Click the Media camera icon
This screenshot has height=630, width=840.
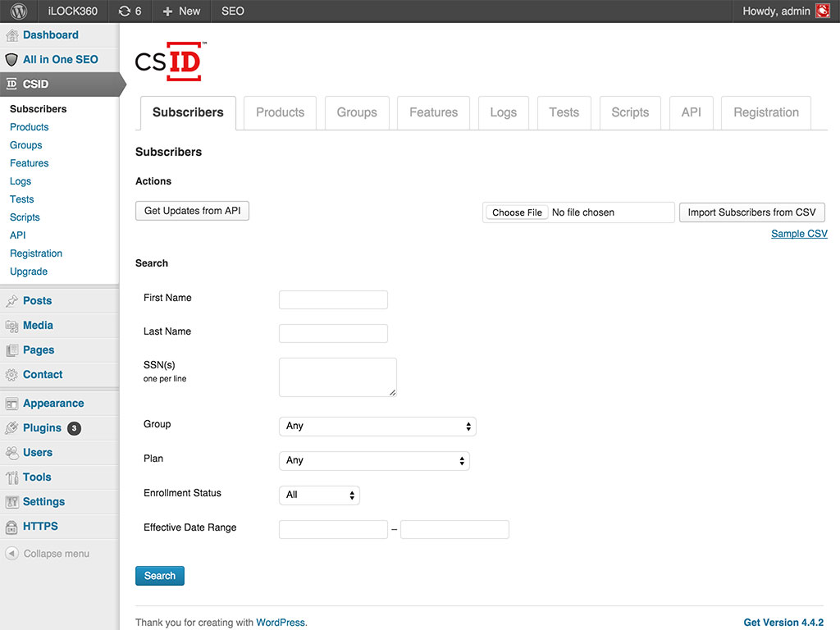(x=11, y=326)
